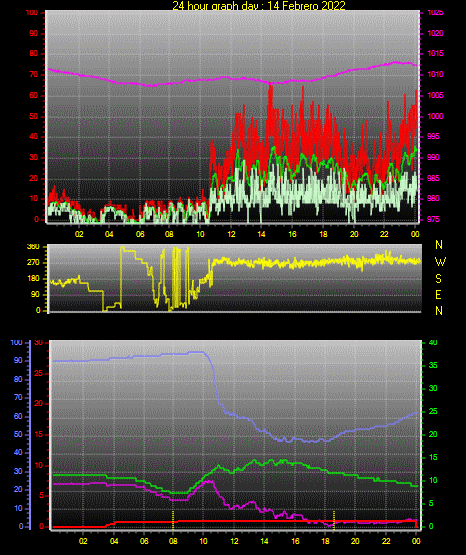
Task: Click the blue 20 label on the humidity axis
Action: point(18,490)
